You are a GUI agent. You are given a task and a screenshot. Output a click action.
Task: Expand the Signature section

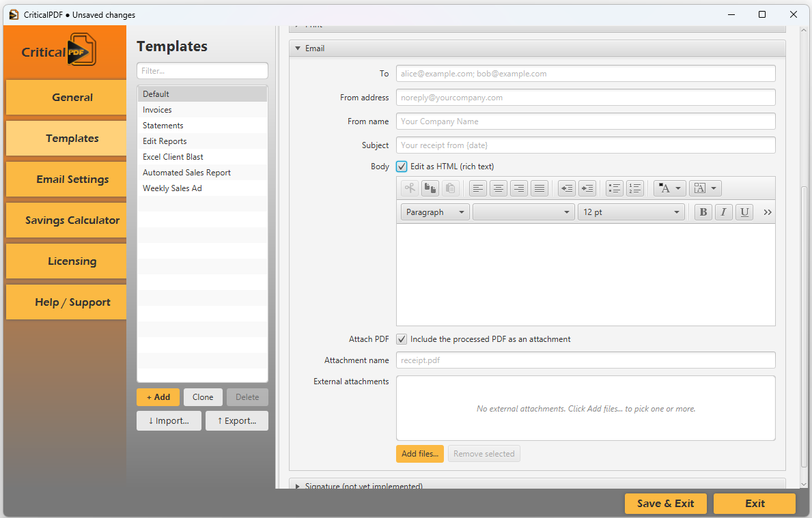tap(298, 486)
